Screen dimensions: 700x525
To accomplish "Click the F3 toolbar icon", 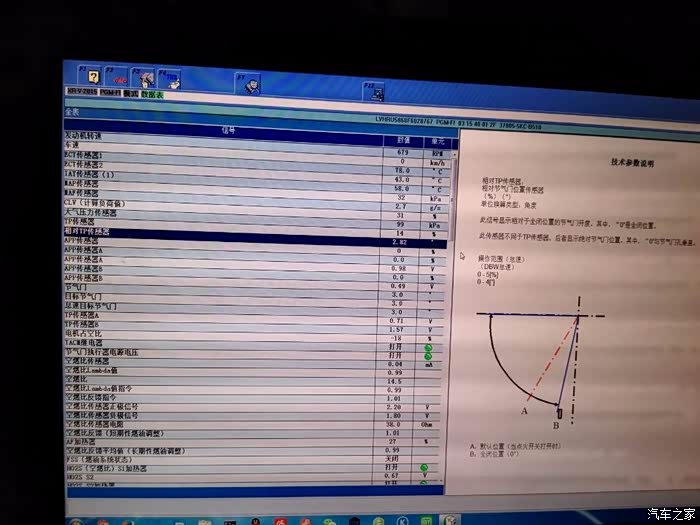I will (x=146, y=78).
